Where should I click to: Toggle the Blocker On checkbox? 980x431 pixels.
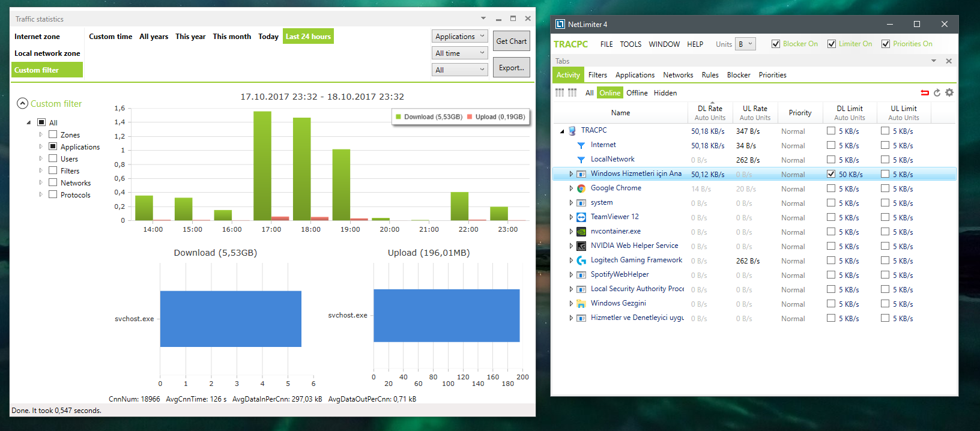pyautogui.click(x=776, y=44)
